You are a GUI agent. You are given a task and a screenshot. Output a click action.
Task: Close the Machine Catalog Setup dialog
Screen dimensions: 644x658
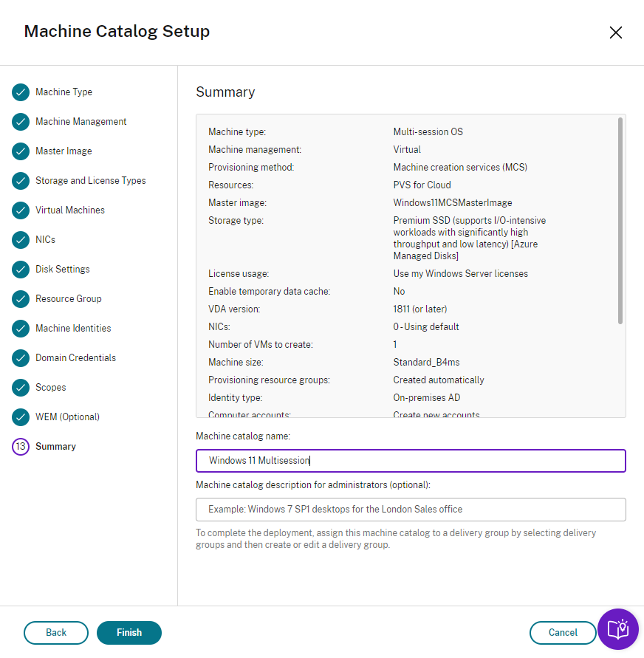coord(615,32)
